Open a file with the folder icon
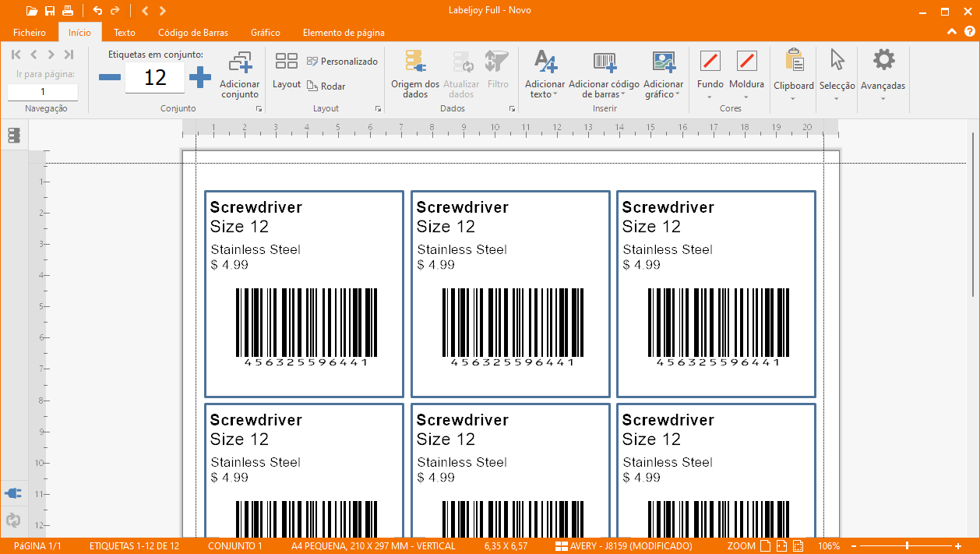The height and width of the screenshot is (554, 980). point(31,11)
